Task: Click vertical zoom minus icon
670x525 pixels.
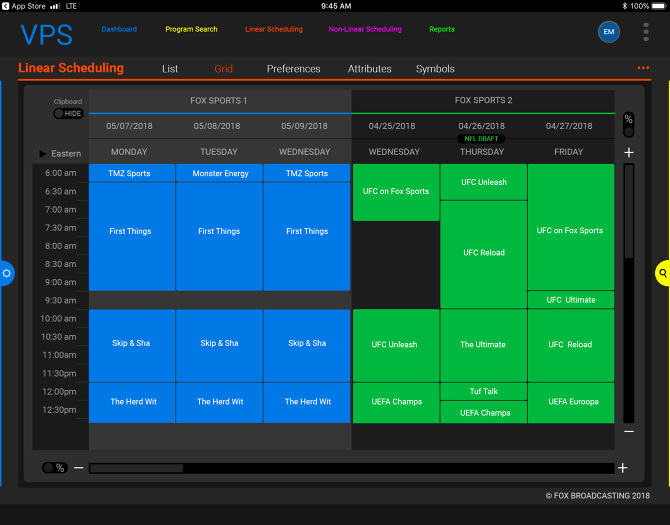Action: 629,431
